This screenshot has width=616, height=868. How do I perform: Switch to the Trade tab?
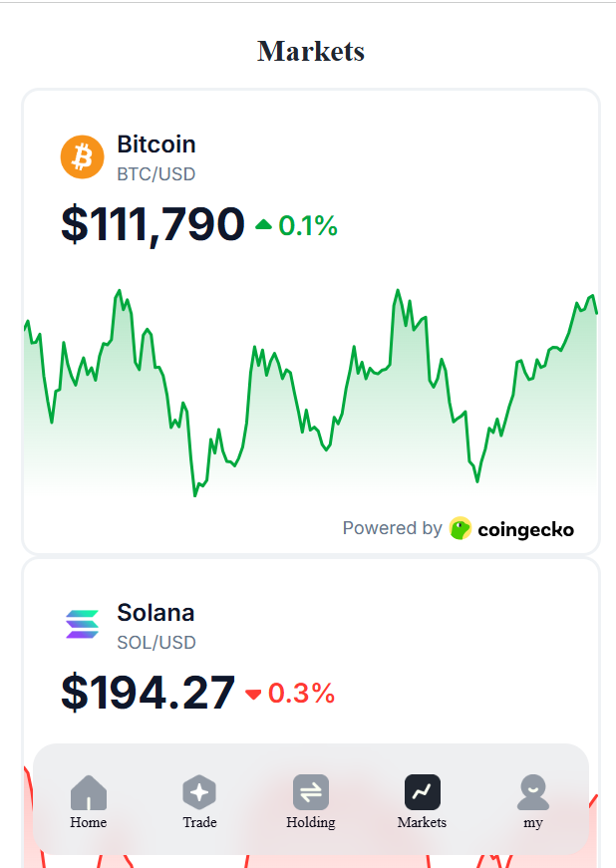[x=199, y=802]
